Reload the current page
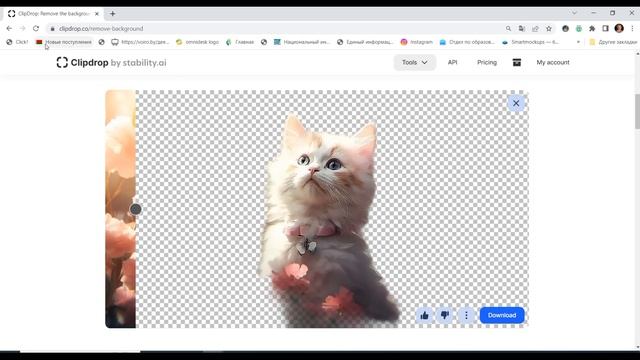The height and width of the screenshot is (360, 640). tap(36, 29)
